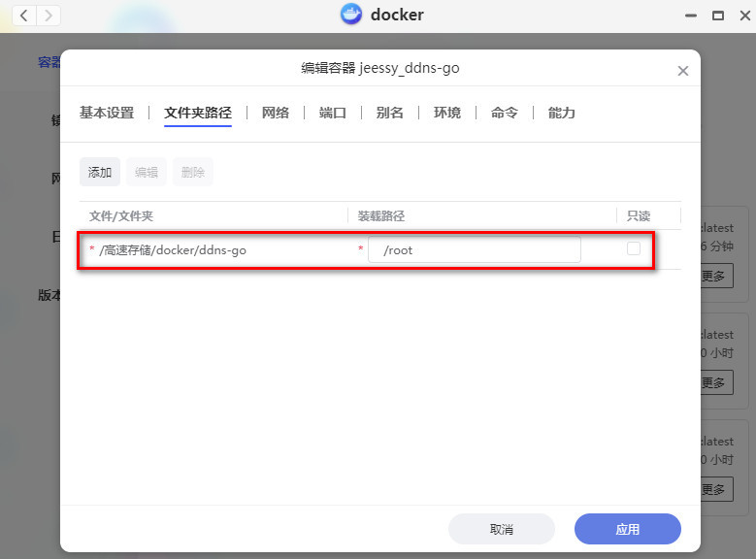Click the 添加 button to add path
The image size is (756, 559).
[100, 172]
